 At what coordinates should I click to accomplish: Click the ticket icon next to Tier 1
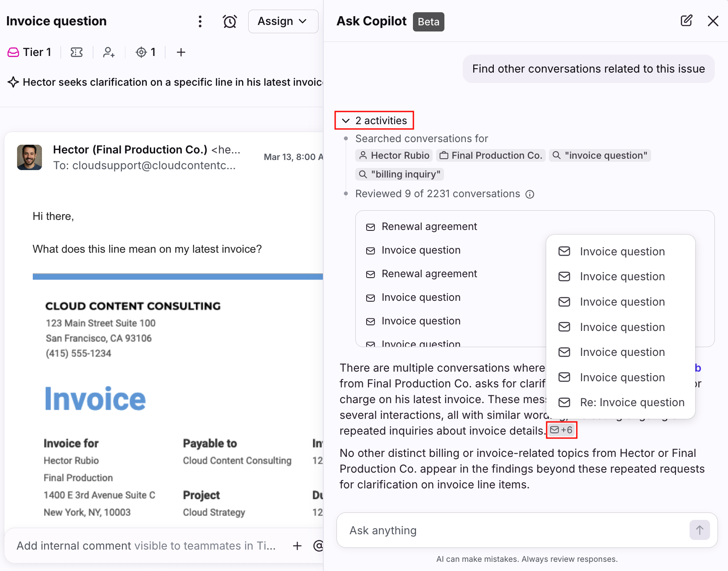[77, 52]
